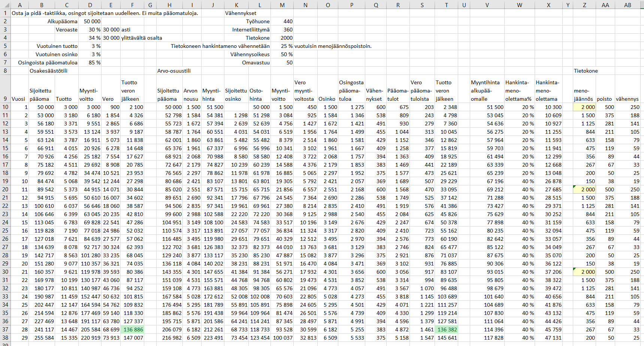Screen dimensions: 644x346
Task: Click the title cell starting 'Osta ja pidä'
Action: [x=105, y=13]
